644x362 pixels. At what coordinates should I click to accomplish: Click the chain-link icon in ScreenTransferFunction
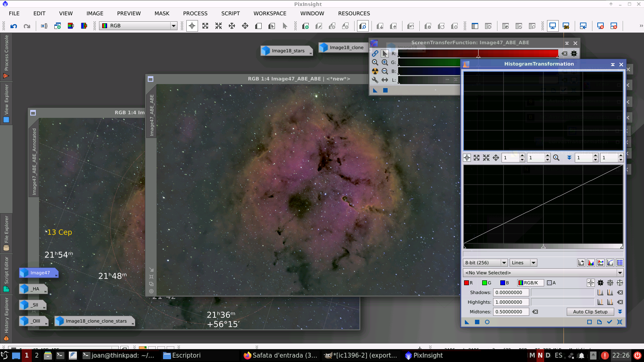pos(375,53)
